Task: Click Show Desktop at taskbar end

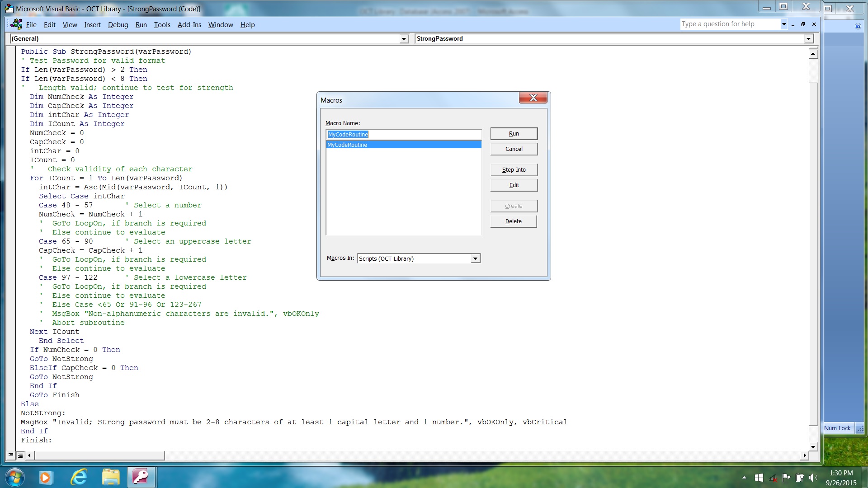Action: pyautogui.click(x=864, y=478)
